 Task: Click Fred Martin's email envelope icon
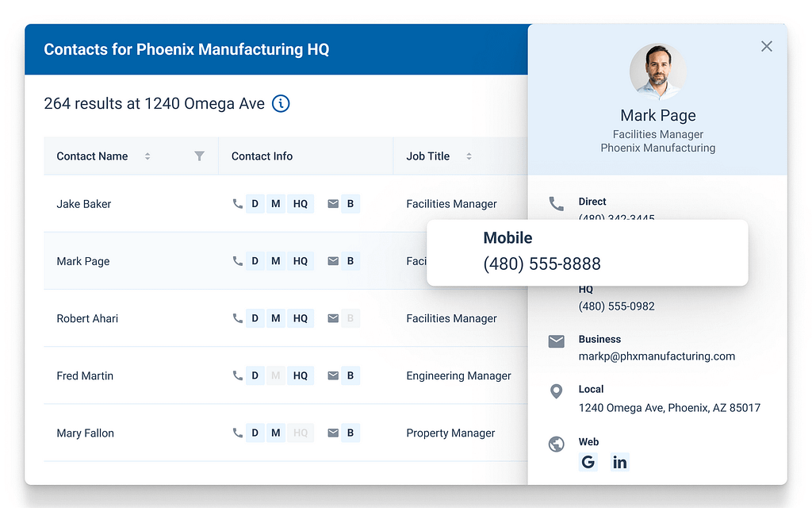coord(333,375)
